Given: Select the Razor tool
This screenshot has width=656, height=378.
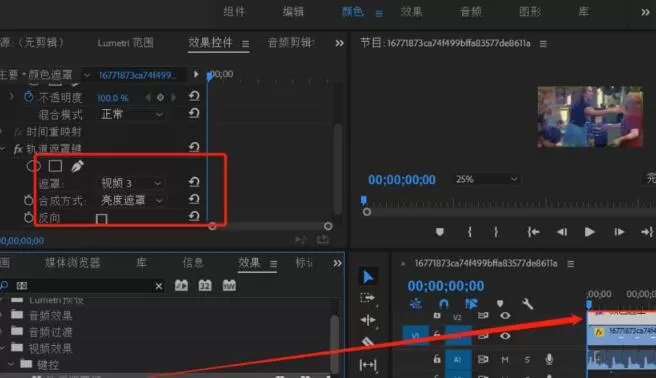Looking at the screenshot, I should click(x=367, y=342).
